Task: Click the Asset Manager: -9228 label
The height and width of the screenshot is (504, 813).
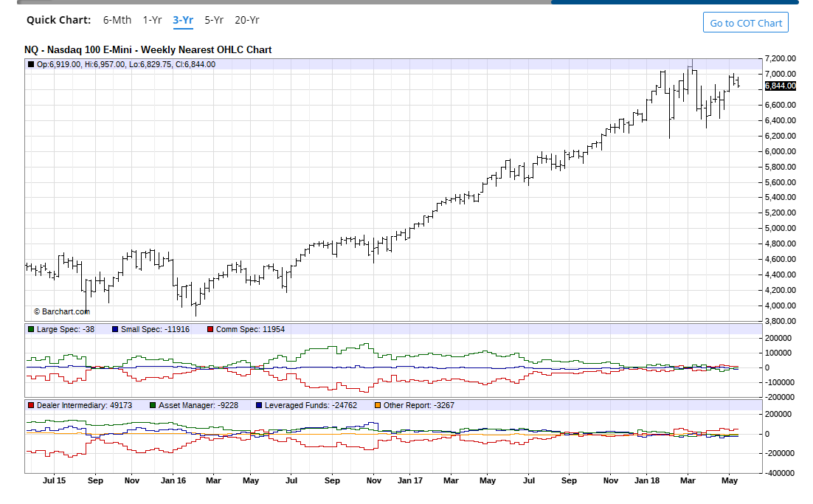Action: 198,405
